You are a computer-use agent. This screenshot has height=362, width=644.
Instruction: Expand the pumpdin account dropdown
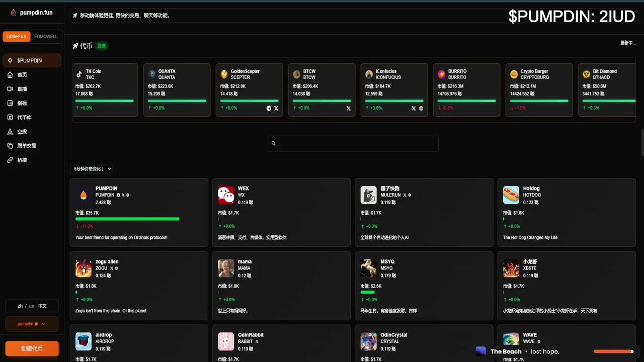[x=32, y=324]
